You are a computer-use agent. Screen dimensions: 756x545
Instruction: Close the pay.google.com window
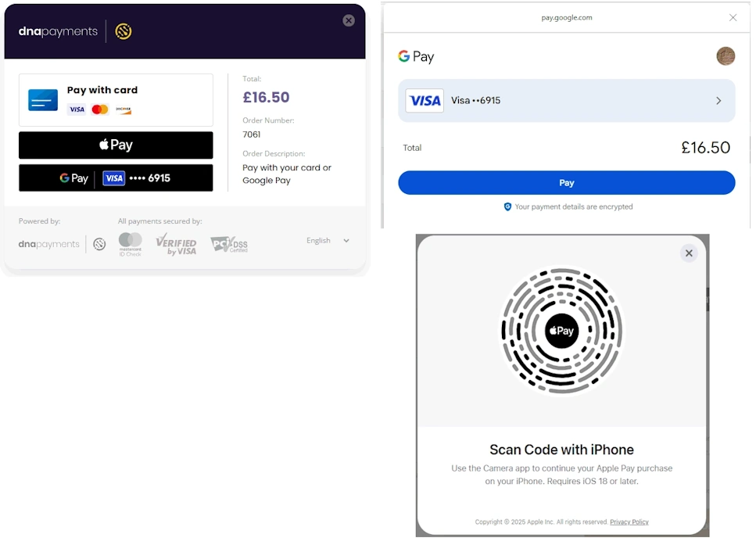coord(733,17)
